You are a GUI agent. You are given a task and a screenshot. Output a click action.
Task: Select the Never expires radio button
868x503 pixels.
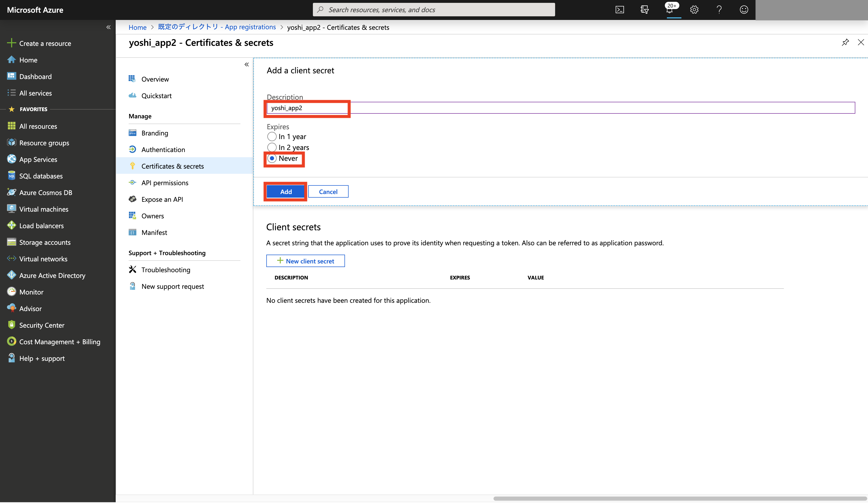pyautogui.click(x=272, y=159)
